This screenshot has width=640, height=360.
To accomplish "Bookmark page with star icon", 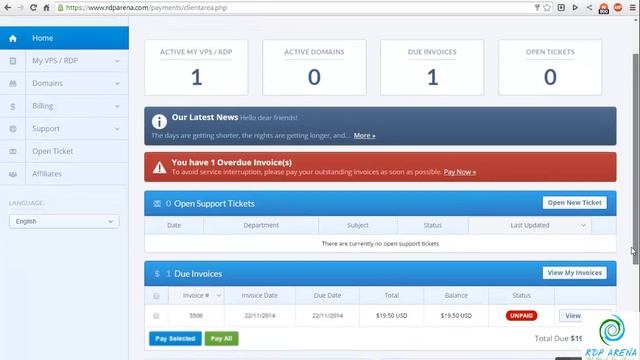I will coord(547,7).
